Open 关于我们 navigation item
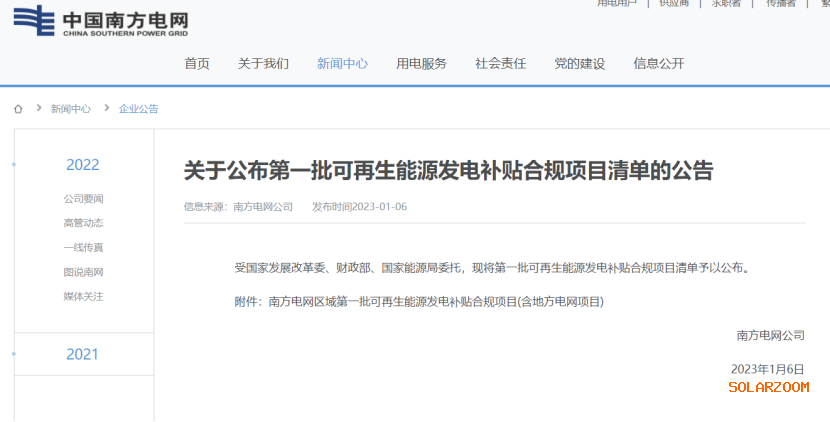 pyautogui.click(x=263, y=63)
